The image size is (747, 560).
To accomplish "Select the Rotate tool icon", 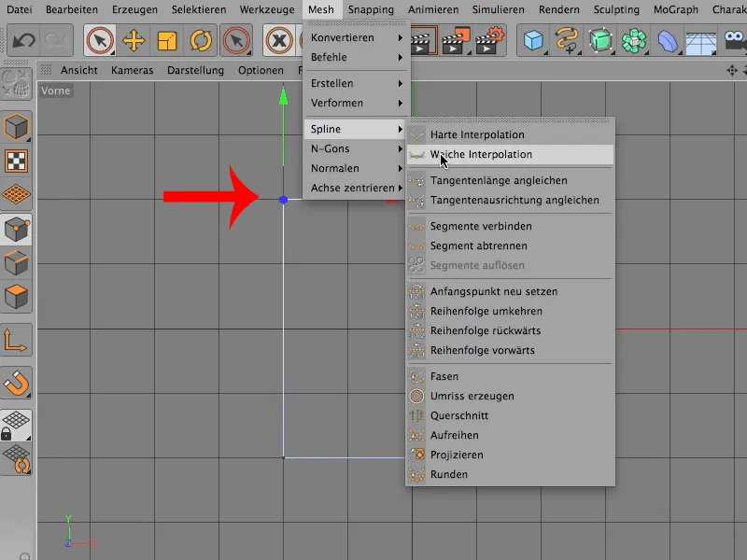I will click(201, 41).
